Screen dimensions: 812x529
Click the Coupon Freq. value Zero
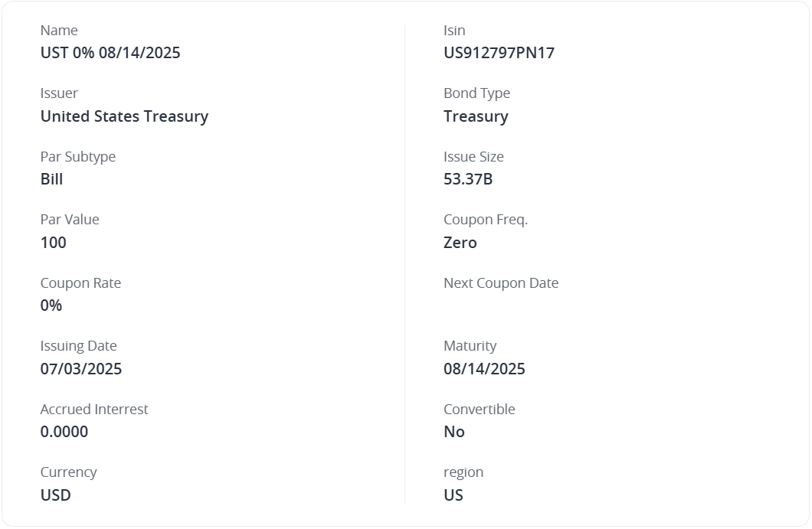[460, 243]
